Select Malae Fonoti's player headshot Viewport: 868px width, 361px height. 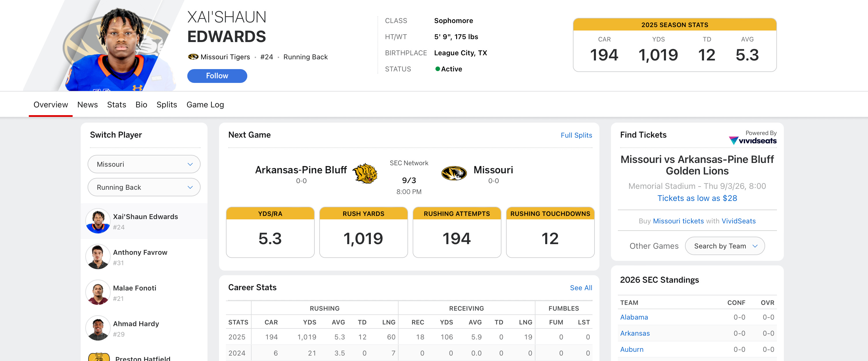tap(98, 293)
